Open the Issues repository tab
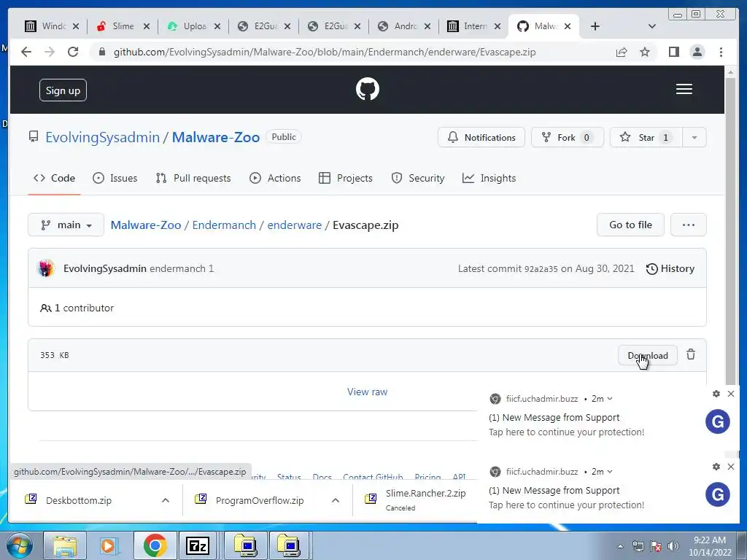Screen dimensions: 747x560 point(115,178)
